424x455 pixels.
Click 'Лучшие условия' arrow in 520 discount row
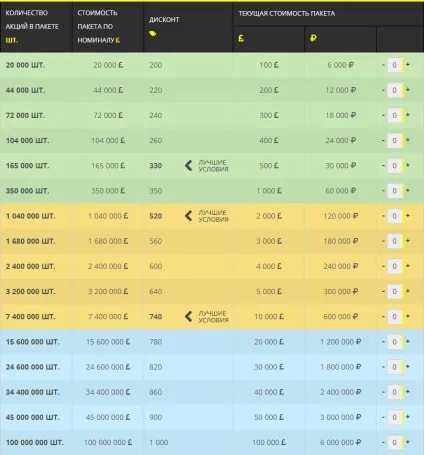(x=188, y=216)
